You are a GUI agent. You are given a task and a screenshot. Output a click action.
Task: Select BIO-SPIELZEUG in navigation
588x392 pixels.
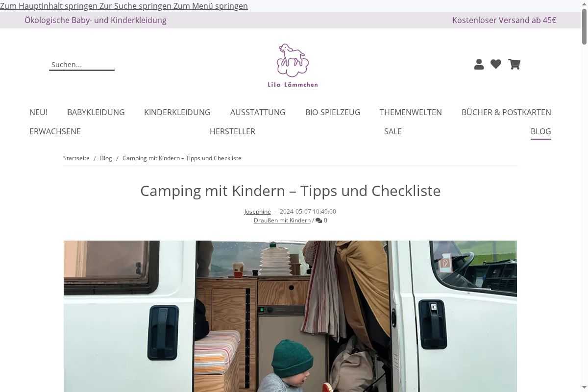click(x=333, y=112)
